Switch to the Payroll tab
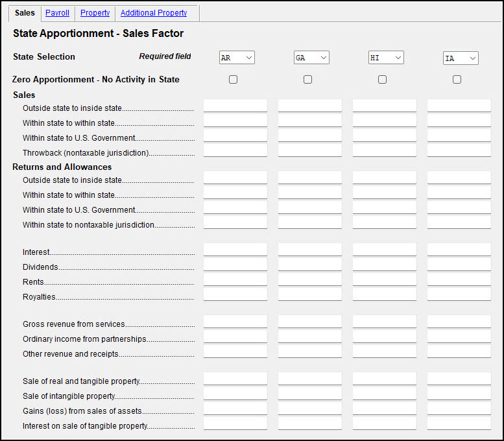 [x=57, y=13]
